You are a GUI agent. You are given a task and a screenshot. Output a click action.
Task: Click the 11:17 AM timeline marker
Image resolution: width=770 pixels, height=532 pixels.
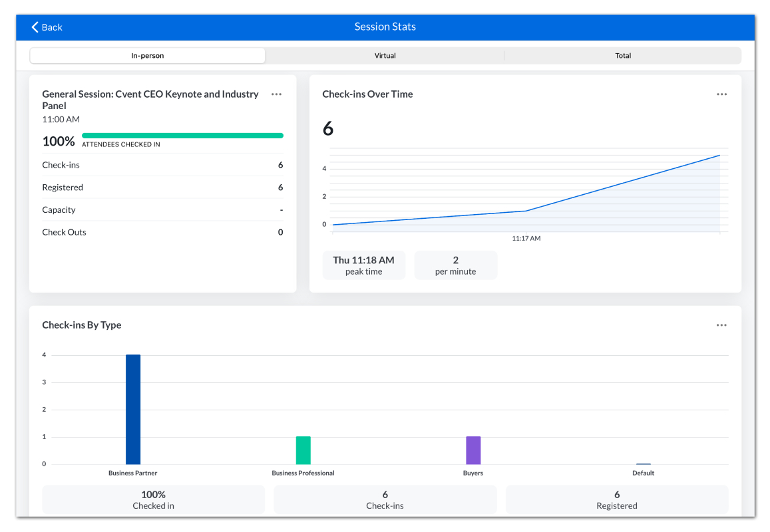coord(526,239)
